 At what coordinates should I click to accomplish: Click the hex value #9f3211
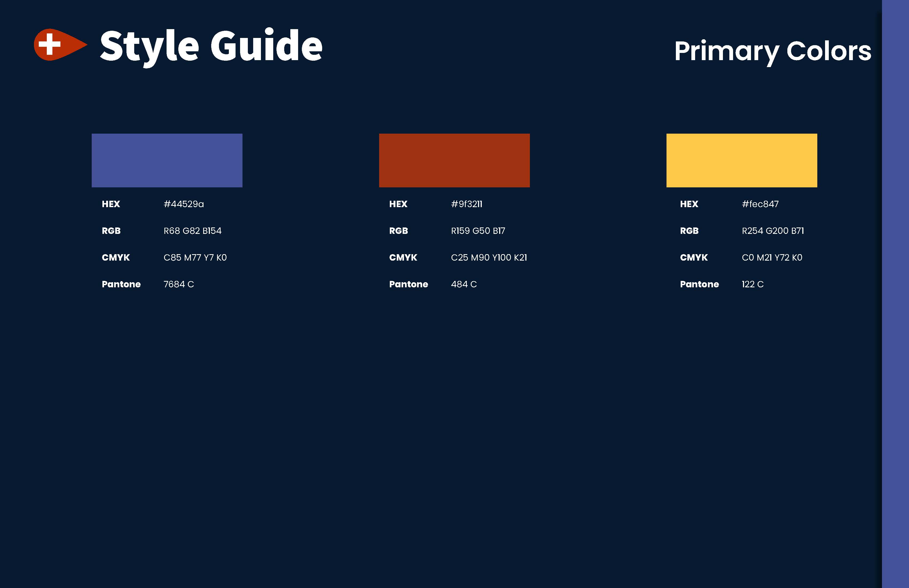(x=467, y=204)
